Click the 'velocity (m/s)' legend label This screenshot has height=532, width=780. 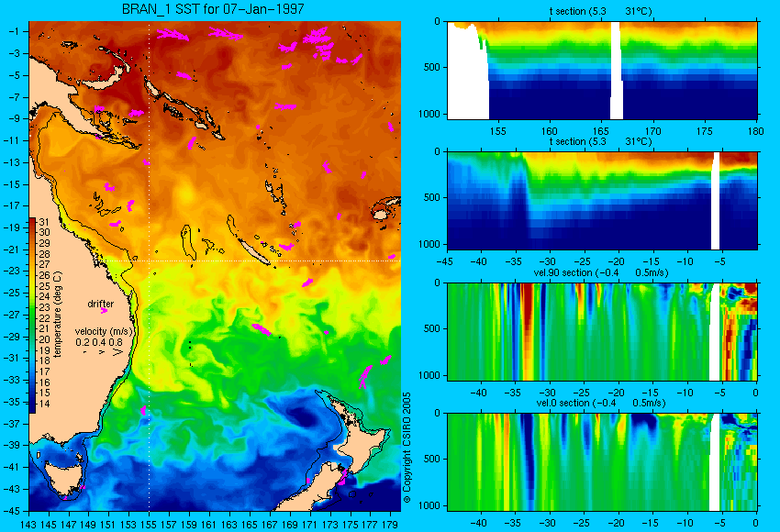click(x=104, y=331)
